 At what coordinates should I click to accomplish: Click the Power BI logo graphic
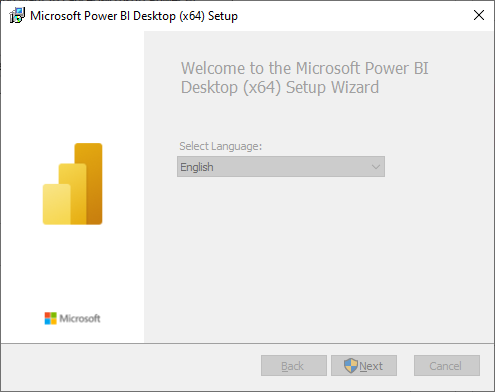pos(73,184)
